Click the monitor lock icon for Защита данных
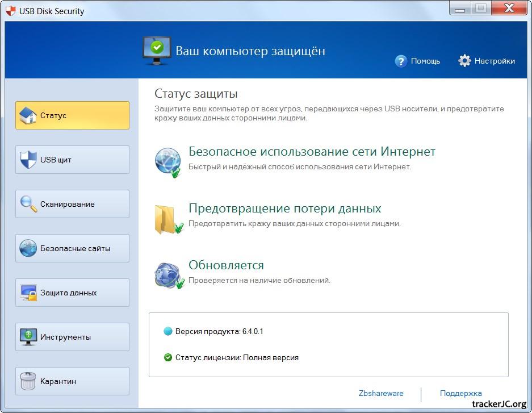The height and width of the screenshot is (413, 532). click(x=28, y=293)
